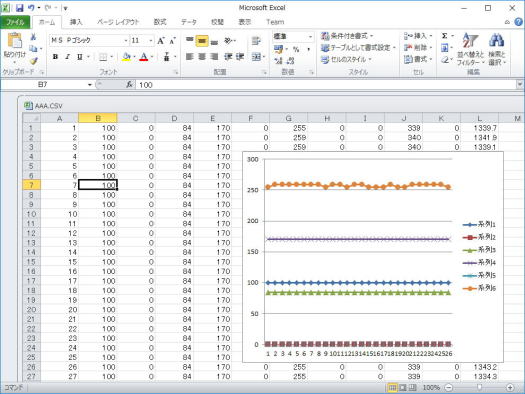Open the font size dropdown
The height and width of the screenshot is (394, 525).
pos(151,41)
